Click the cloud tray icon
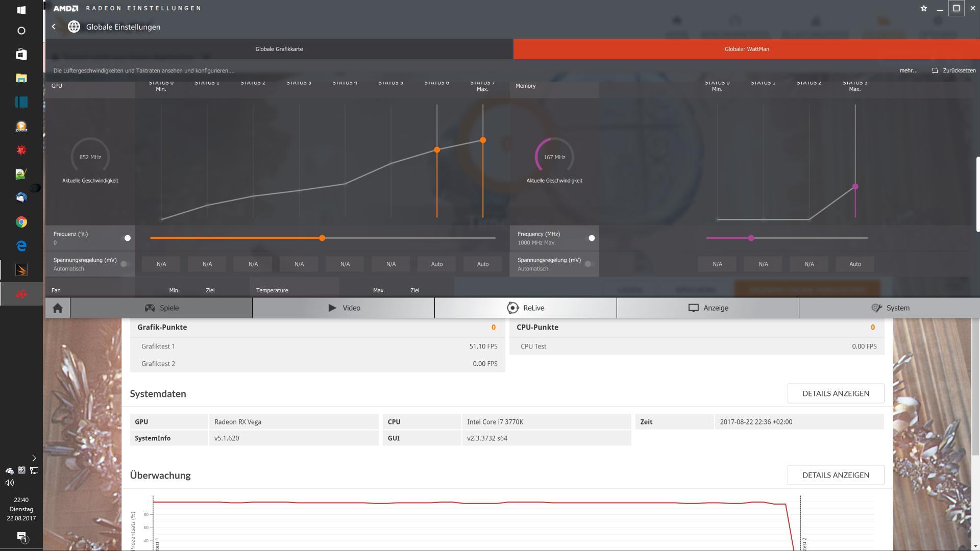Screen dimensions: 980x551 (x=10, y=470)
